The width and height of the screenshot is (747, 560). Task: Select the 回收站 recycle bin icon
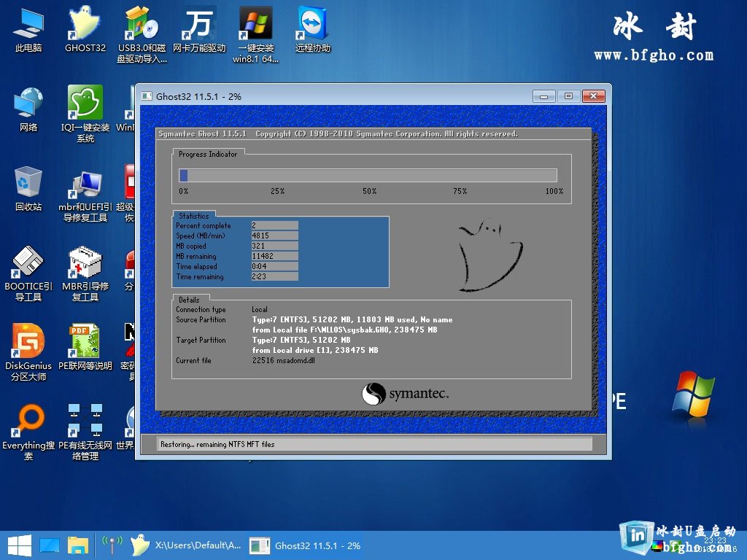(x=28, y=188)
